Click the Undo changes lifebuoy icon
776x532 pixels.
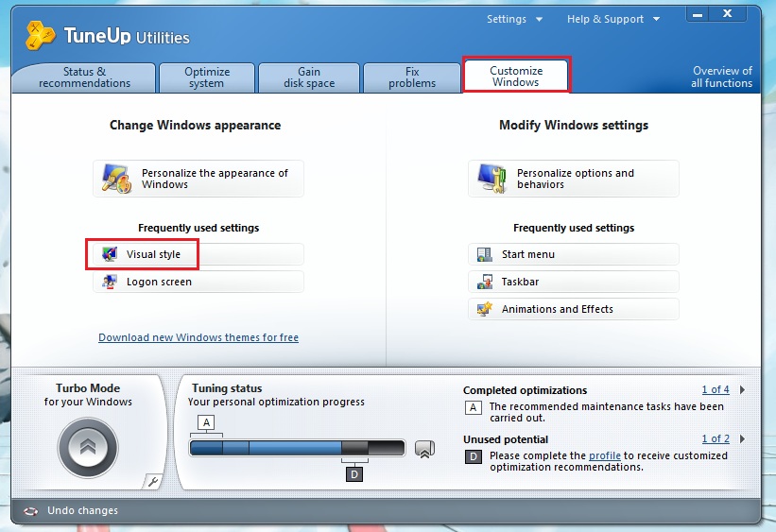click(30, 511)
